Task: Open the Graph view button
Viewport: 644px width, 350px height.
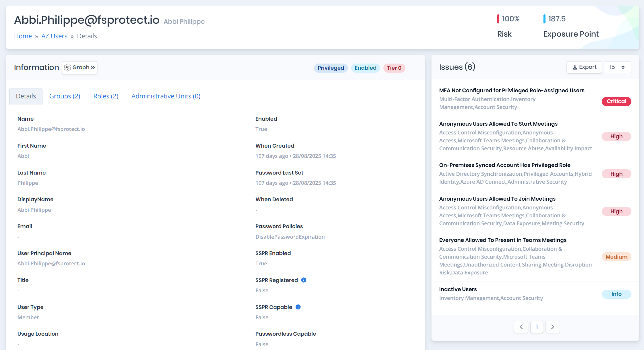Action: [79, 67]
